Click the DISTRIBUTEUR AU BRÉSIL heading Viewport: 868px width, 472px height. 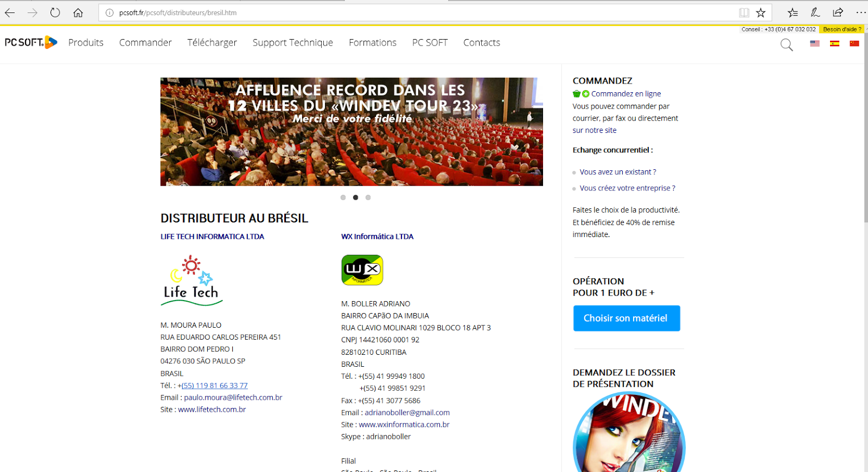click(x=234, y=218)
